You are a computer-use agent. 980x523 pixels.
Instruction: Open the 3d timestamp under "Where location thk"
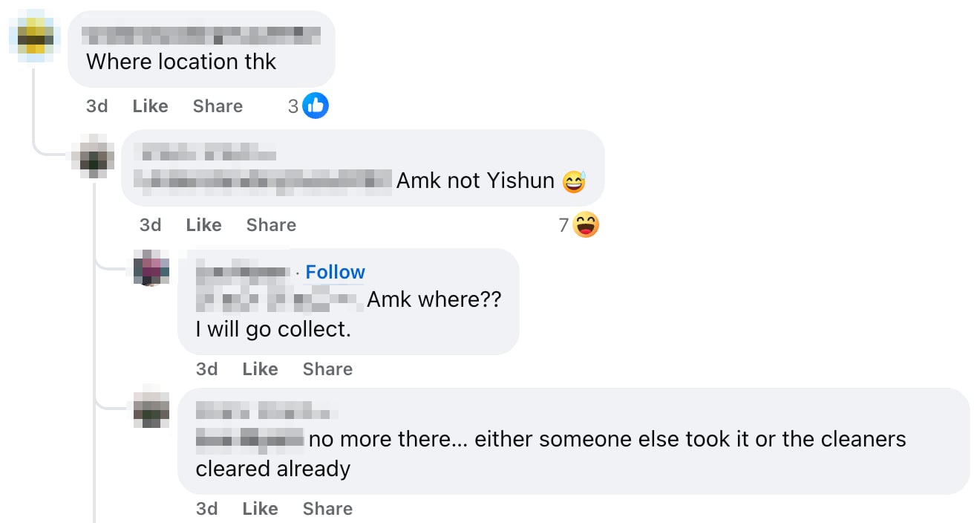[x=97, y=106]
